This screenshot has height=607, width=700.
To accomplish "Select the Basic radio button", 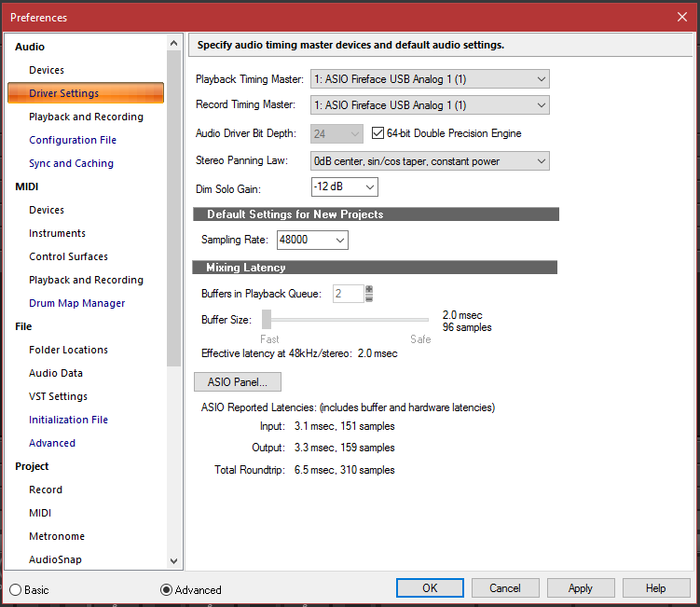I will coord(15,589).
